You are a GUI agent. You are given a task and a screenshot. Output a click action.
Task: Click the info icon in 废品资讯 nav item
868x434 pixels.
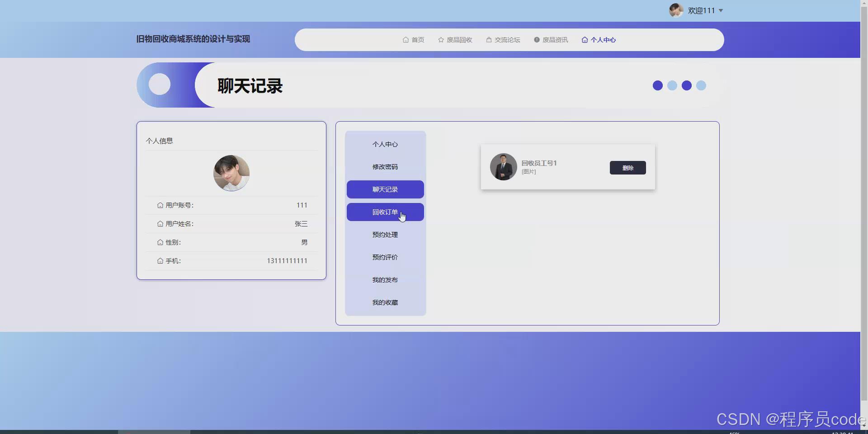[537, 40]
